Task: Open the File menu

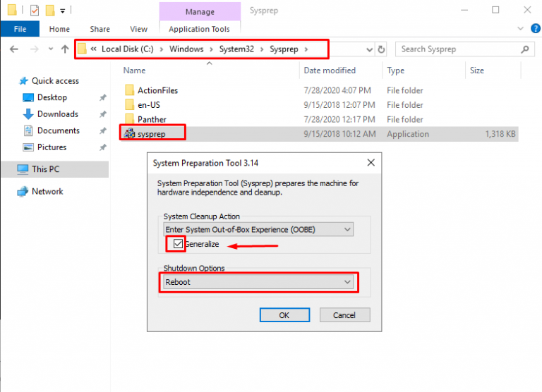Action: point(20,29)
